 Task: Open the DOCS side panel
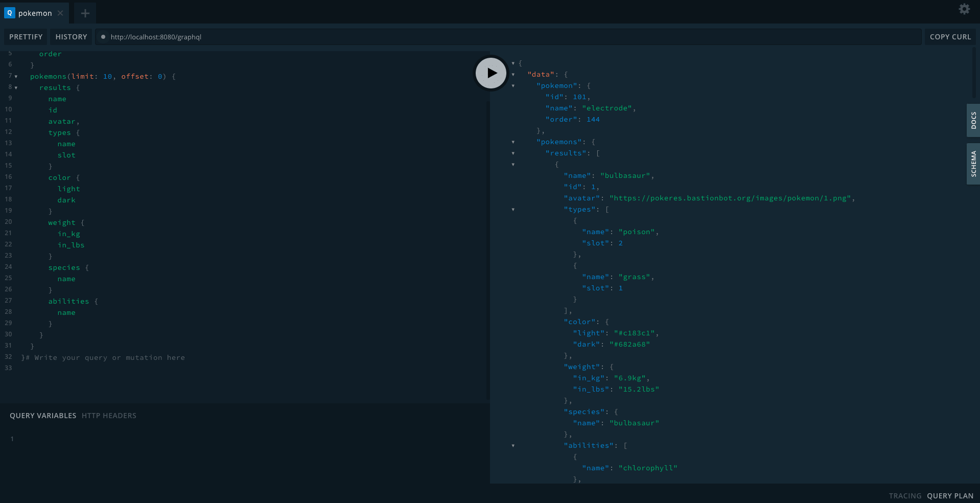pyautogui.click(x=973, y=120)
